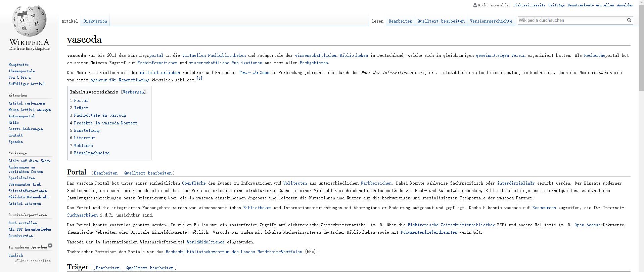Screen dimensions: 644x272
Task: Open the Bearbeiten tab
Action: tap(400, 21)
